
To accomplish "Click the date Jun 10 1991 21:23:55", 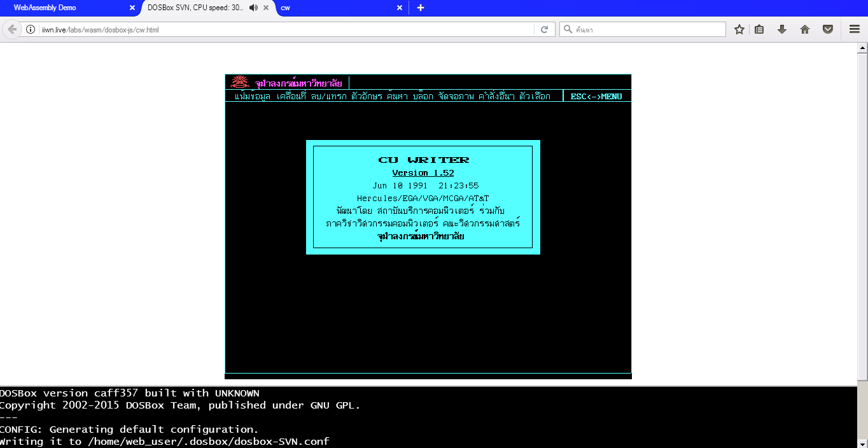I will pyautogui.click(x=426, y=186).
